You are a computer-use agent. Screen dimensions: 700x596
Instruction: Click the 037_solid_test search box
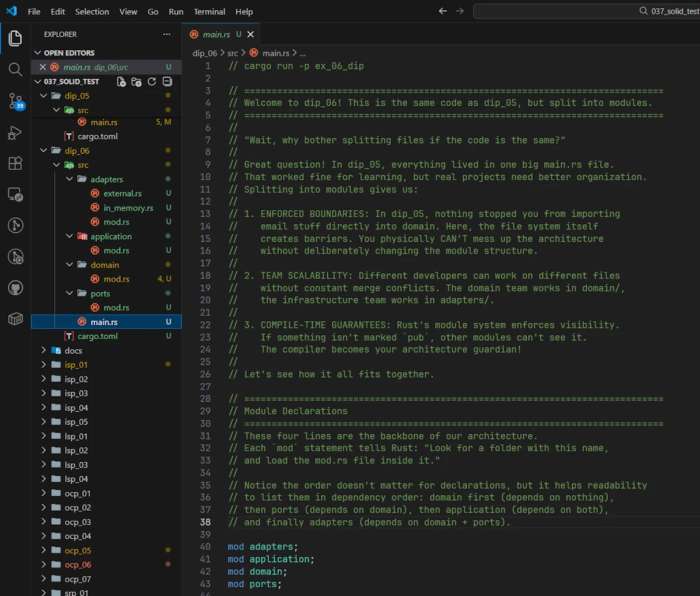pos(586,11)
